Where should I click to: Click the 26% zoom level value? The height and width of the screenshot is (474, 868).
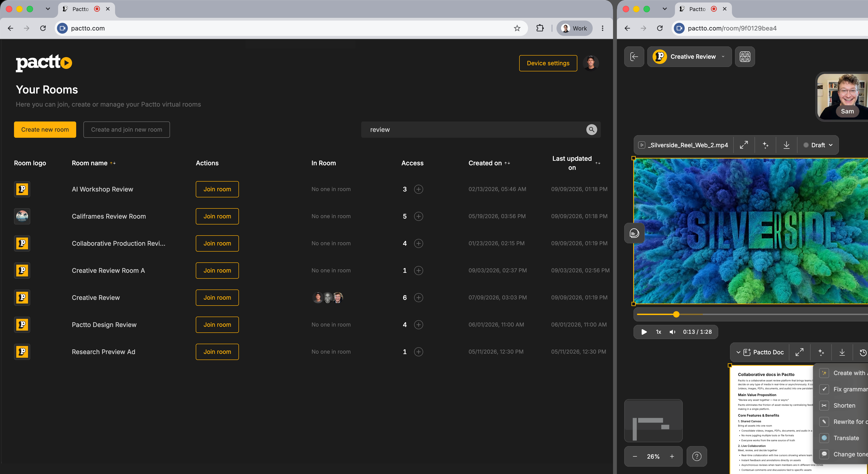[653, 456]
